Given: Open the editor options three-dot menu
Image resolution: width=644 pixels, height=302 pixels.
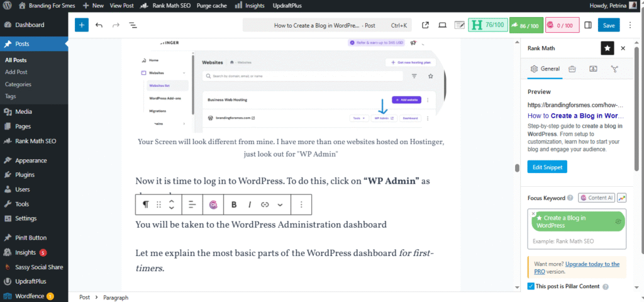Looking at the screenshot, I should tap(630, 25).
